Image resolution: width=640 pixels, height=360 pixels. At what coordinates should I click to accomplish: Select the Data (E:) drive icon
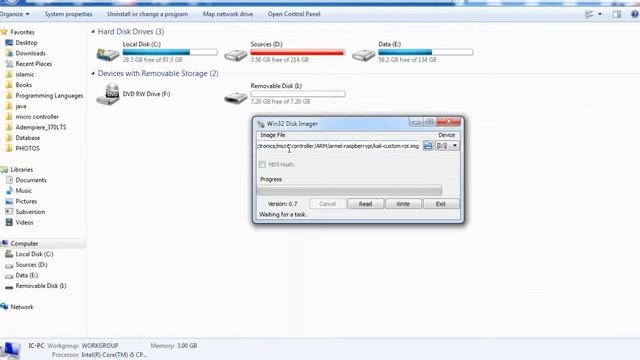click(364, 54)
